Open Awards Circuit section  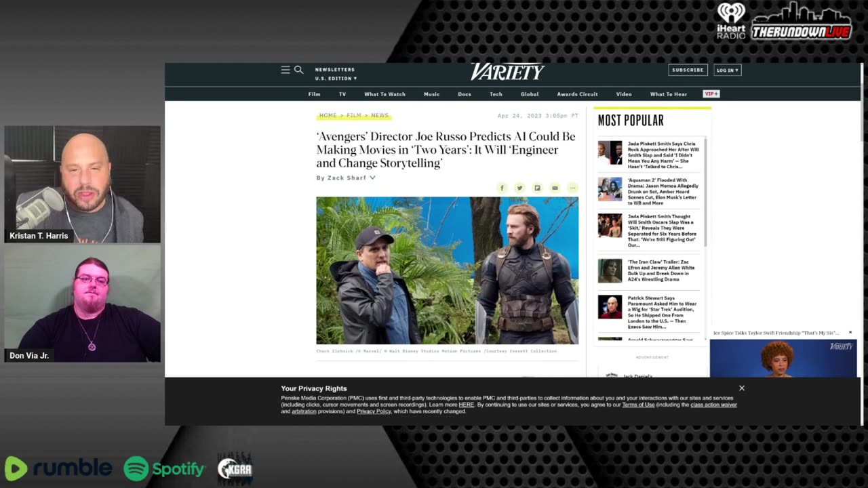577,94
